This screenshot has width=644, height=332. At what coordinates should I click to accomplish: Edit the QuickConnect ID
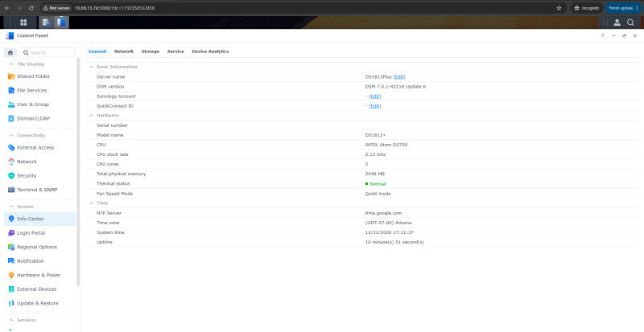pos(375,106)
